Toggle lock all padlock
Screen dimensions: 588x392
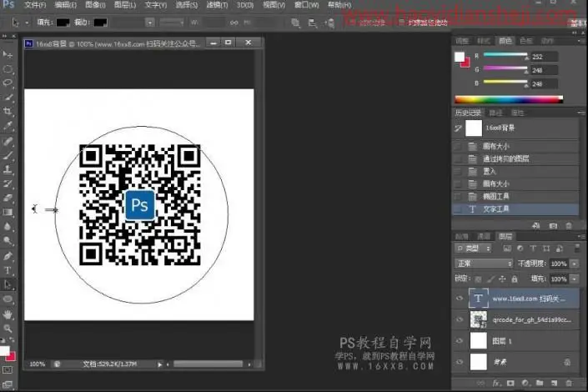point(515,279)
